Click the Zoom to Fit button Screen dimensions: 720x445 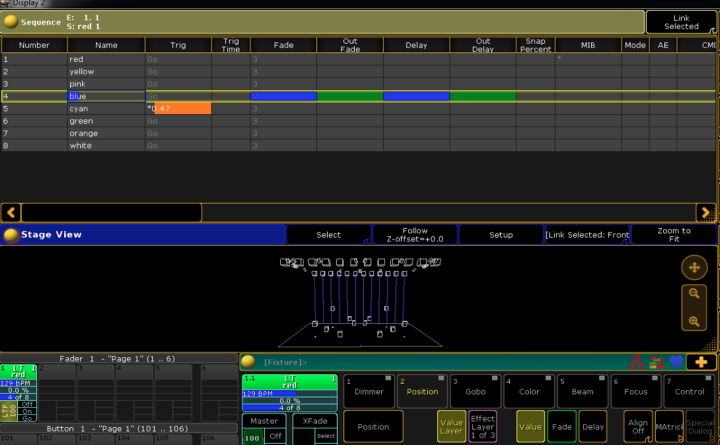(674, 235)
